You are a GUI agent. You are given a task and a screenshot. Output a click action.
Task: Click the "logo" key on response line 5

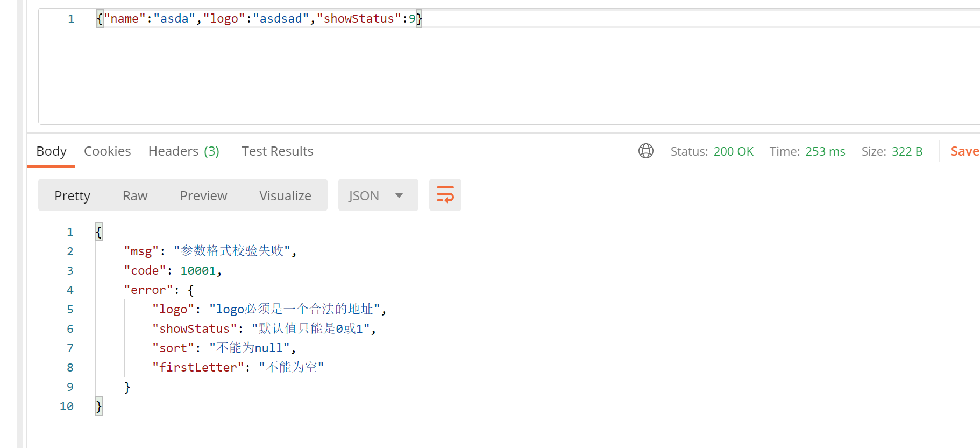pos(173,310)
